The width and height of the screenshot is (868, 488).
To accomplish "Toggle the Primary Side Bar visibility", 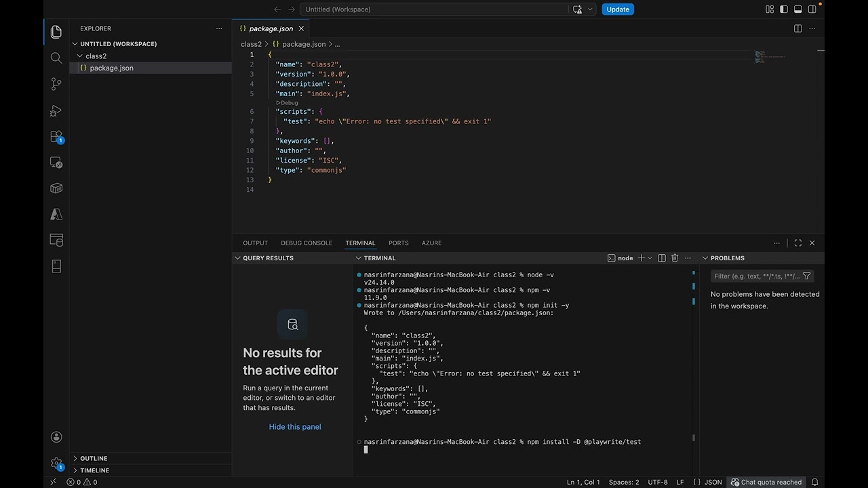I will [x=784, y=9].
